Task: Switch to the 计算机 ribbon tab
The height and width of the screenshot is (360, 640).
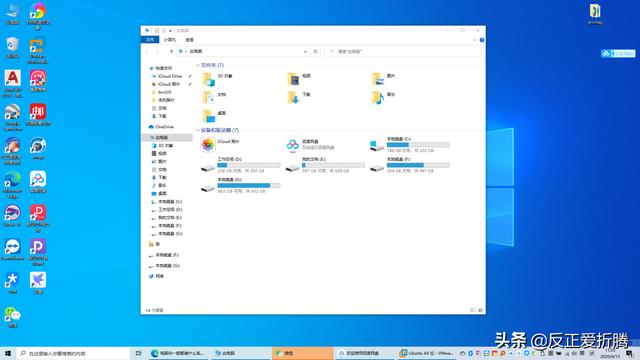Action: coord(170,40)
